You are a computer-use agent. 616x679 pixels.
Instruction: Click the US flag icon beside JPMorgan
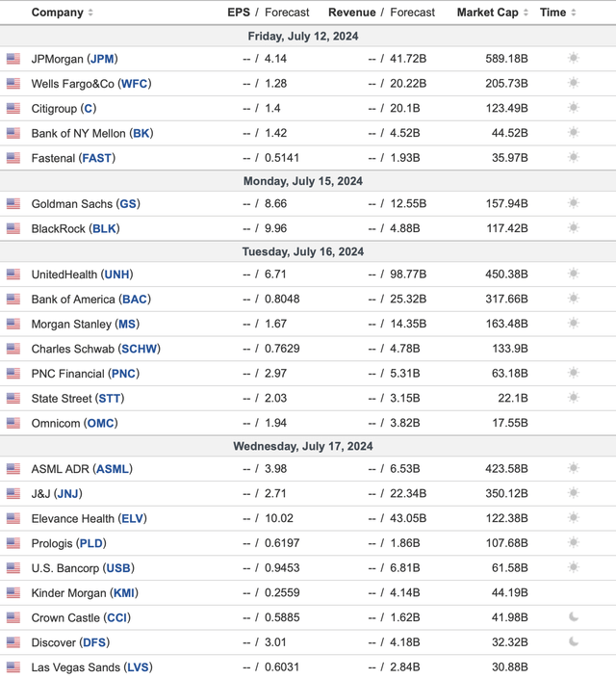point(13,59)
